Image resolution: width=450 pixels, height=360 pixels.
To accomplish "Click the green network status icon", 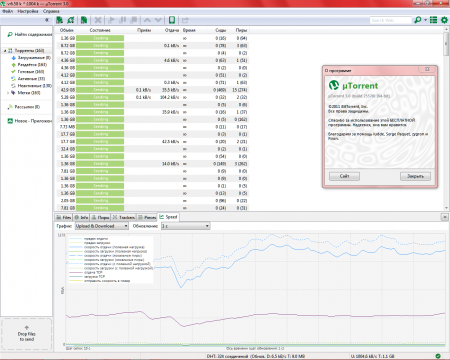I will pos(438,356).
